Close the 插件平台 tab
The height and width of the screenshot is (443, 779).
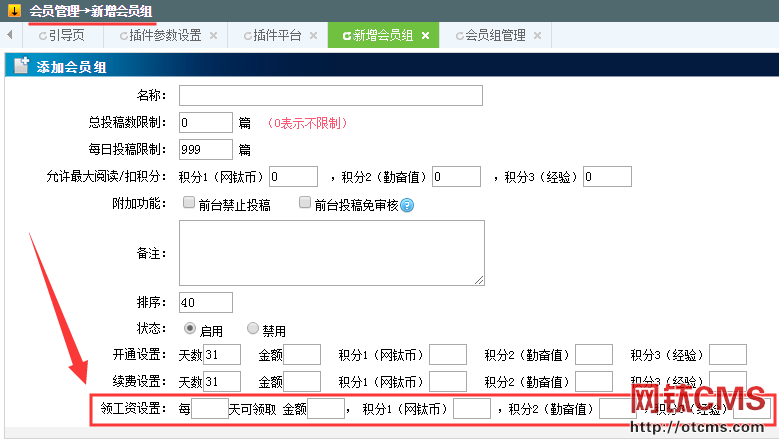313,35
